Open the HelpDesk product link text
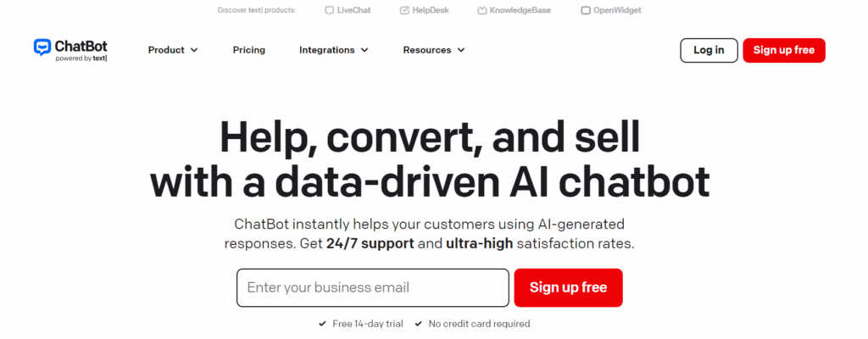Viewport: 868px width, 339px height. (x=431, y=11)
